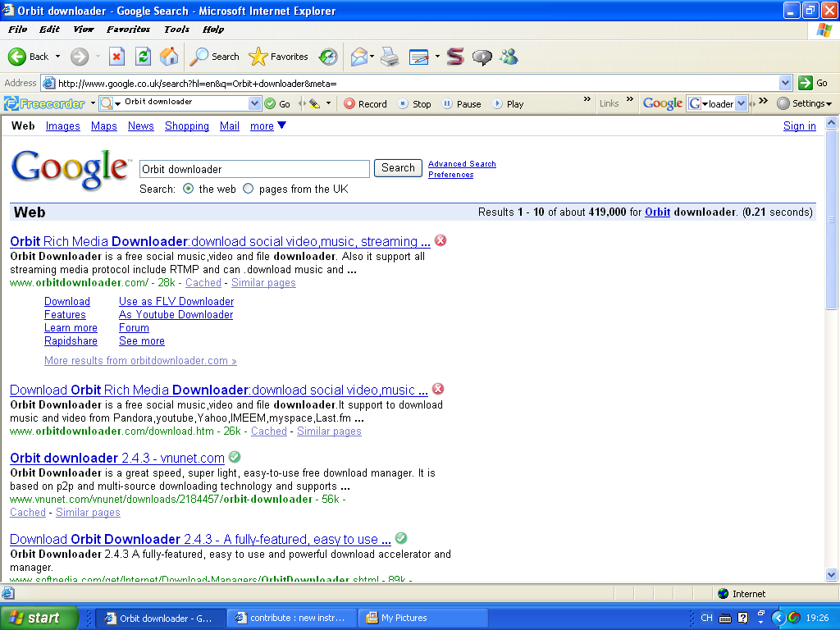Expand the 'more' Google services menu
The height and width of the screenshot is (630, 840).
(268, 126)
